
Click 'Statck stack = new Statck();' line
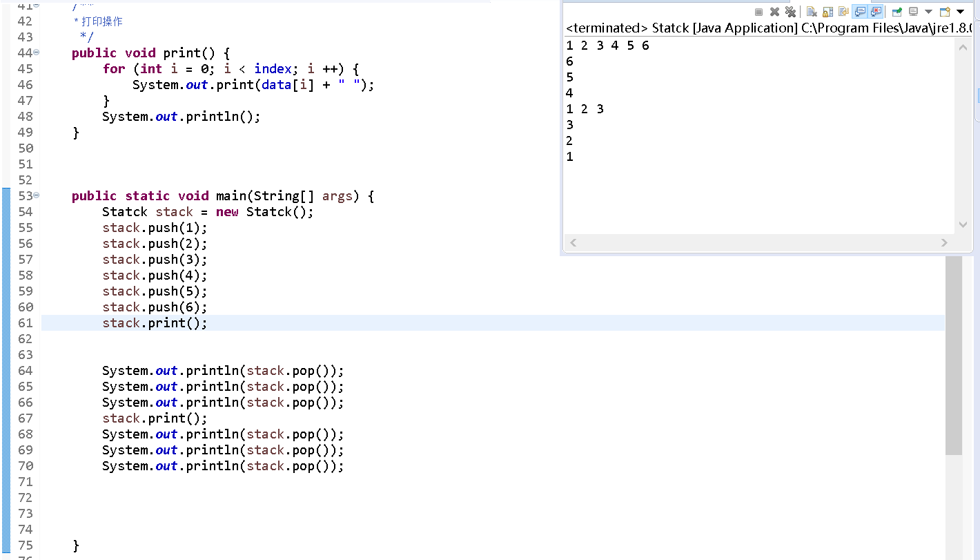208,212
